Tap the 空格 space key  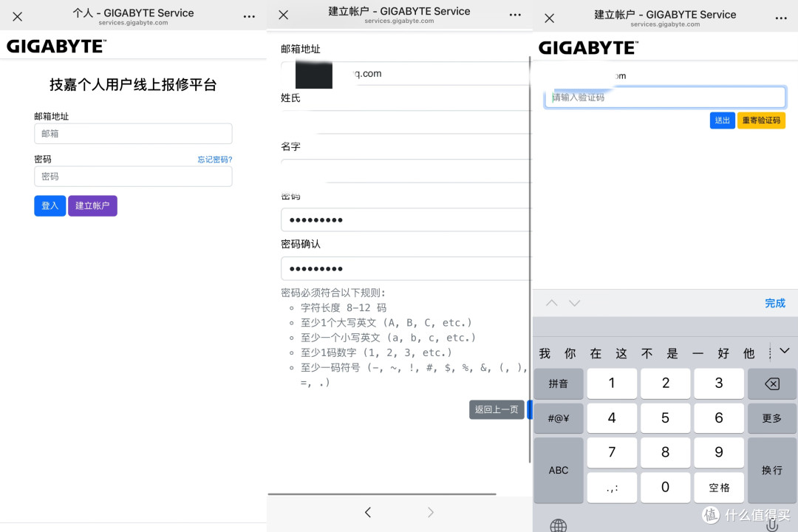[719, 488]
